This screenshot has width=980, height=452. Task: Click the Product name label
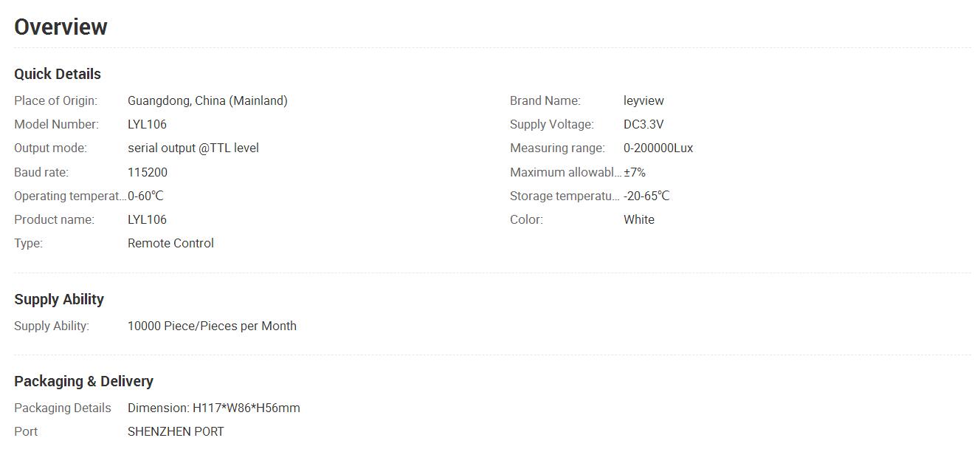click(x=54, y=219)
